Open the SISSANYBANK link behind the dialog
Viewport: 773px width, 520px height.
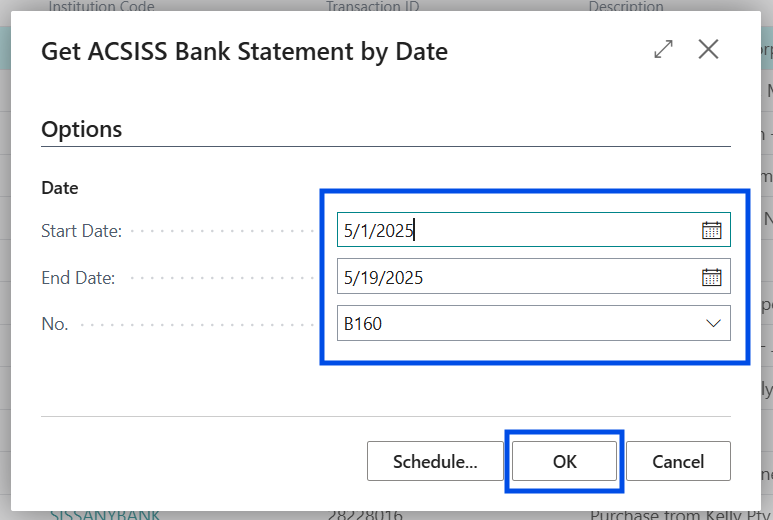[x=105, y=514]
